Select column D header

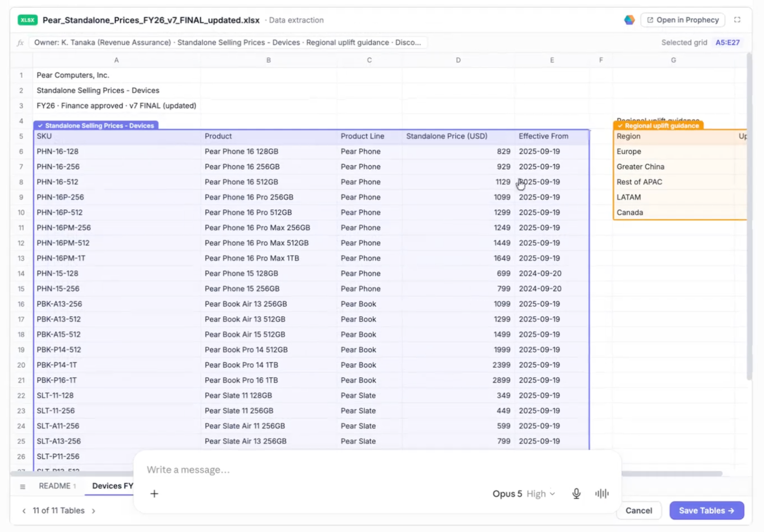(458, 60)
